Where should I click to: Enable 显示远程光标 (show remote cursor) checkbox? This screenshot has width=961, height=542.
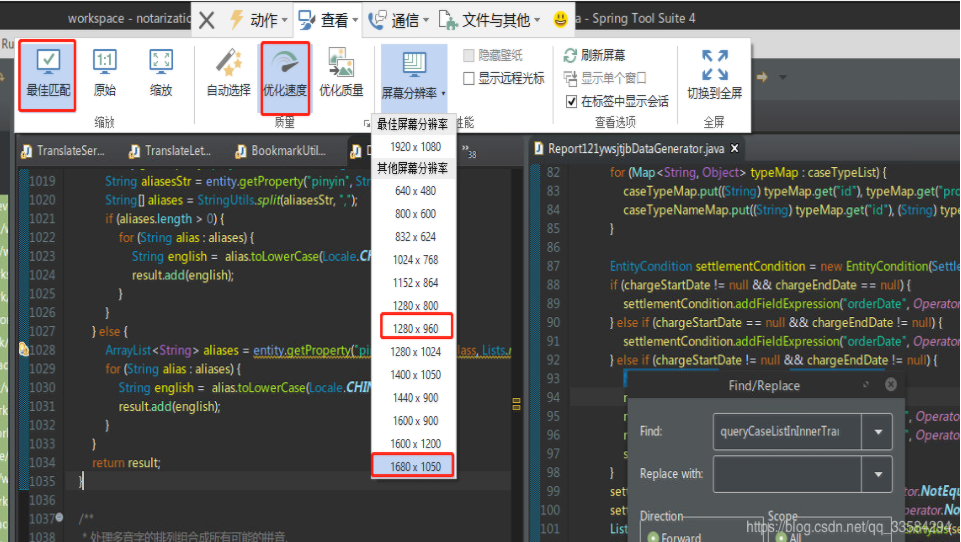[469, 78]
